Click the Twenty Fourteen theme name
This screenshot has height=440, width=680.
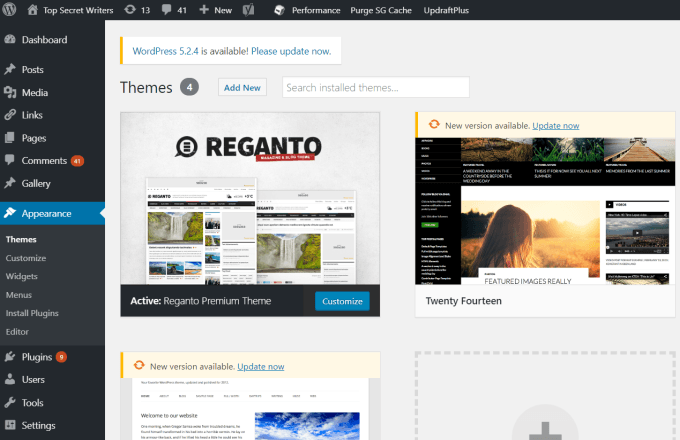[464, 300]
